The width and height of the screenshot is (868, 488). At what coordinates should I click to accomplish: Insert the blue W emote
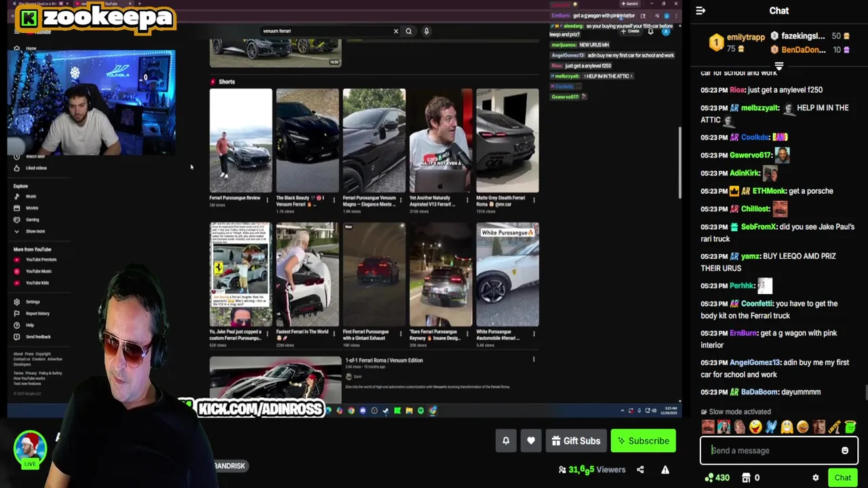(771, 427)
